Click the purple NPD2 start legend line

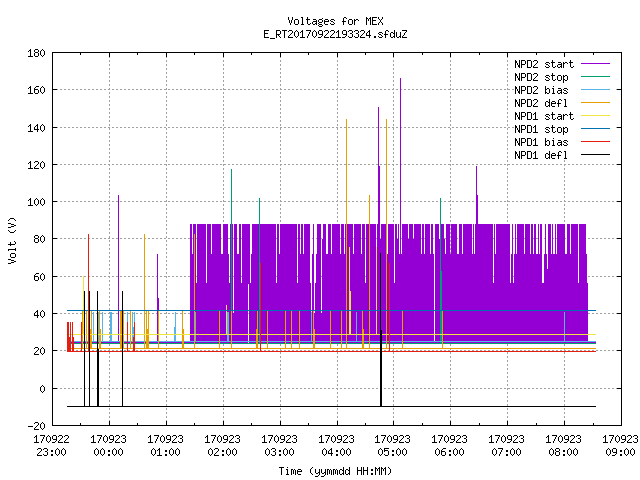(595, 64)
